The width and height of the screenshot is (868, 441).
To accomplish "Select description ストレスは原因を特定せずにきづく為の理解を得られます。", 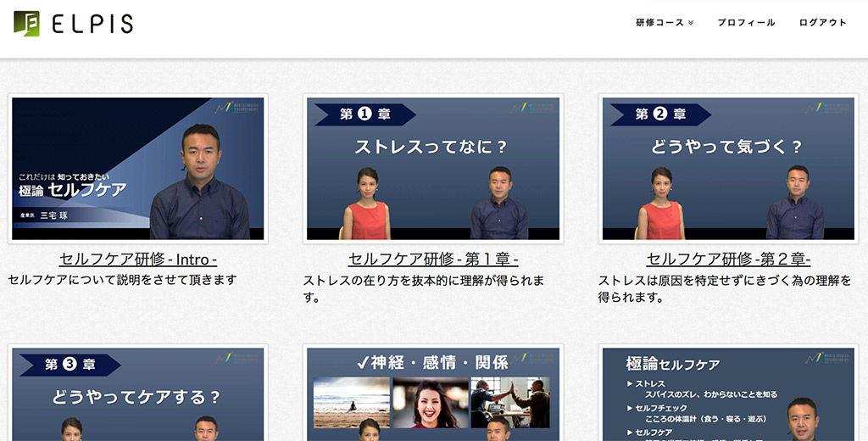I will [x=725, y=288].
